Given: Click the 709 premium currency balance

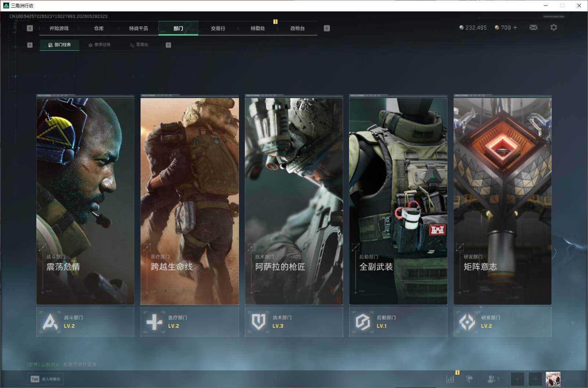Looking at the screenshot, I should (x=502, y=28).
